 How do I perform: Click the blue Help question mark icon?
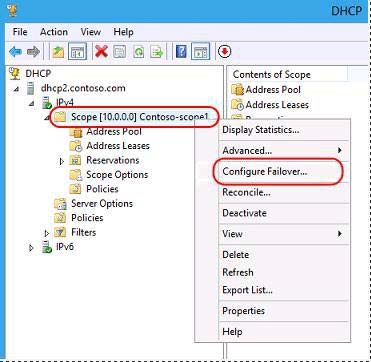181,52
